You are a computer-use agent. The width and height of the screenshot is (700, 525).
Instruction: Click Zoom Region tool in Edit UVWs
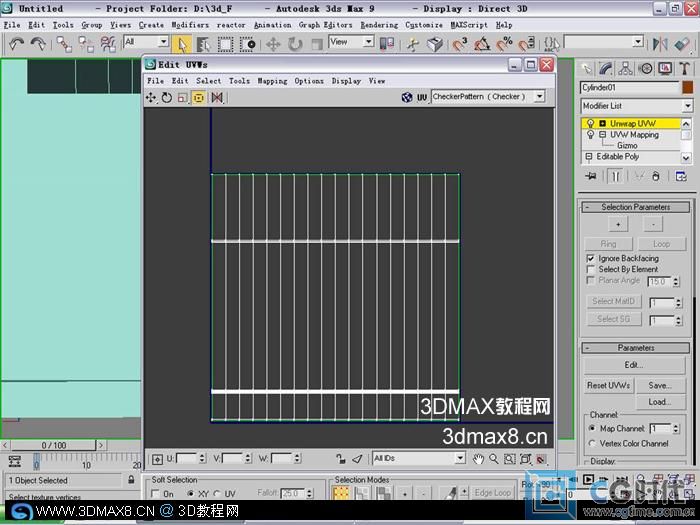[509, 458]
